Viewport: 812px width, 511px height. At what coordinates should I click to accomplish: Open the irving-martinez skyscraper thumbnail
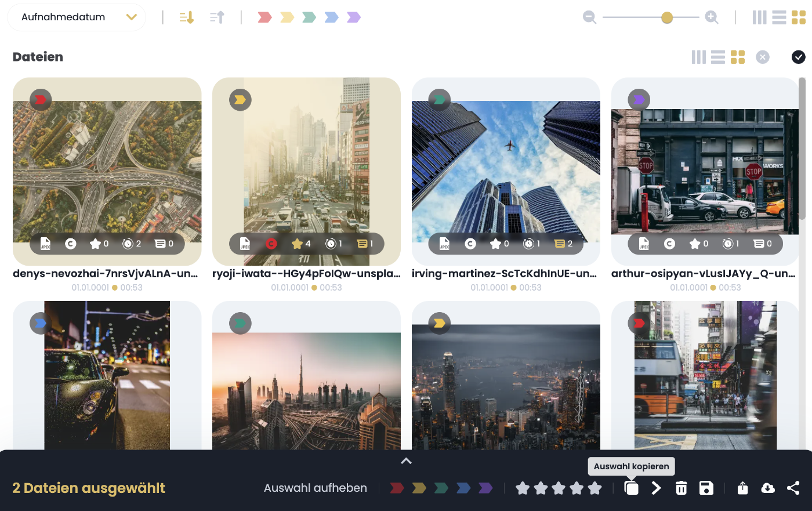(x=506, y=171)
